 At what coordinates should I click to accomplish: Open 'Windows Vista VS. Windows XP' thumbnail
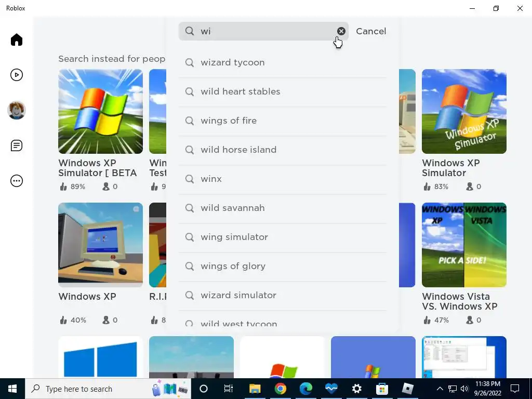pyautogui.click(x=464, y=245)
